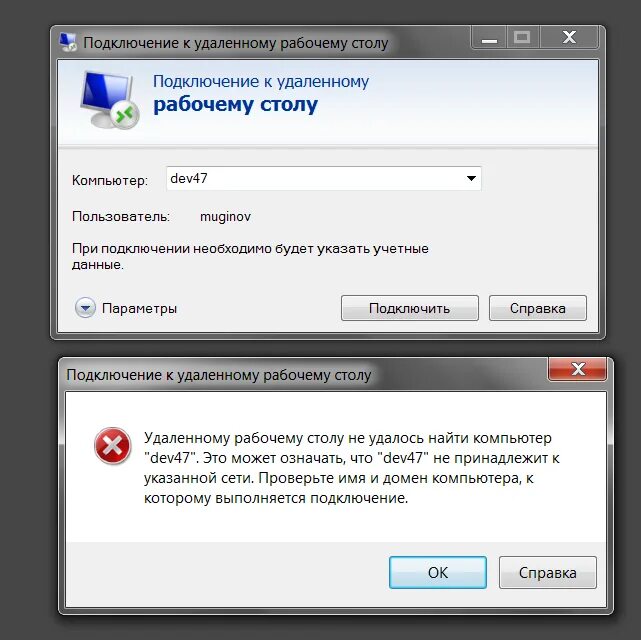Open the Компьютер dropdown arrow
The width and height of the screenshot is (641, 640).
471,178
